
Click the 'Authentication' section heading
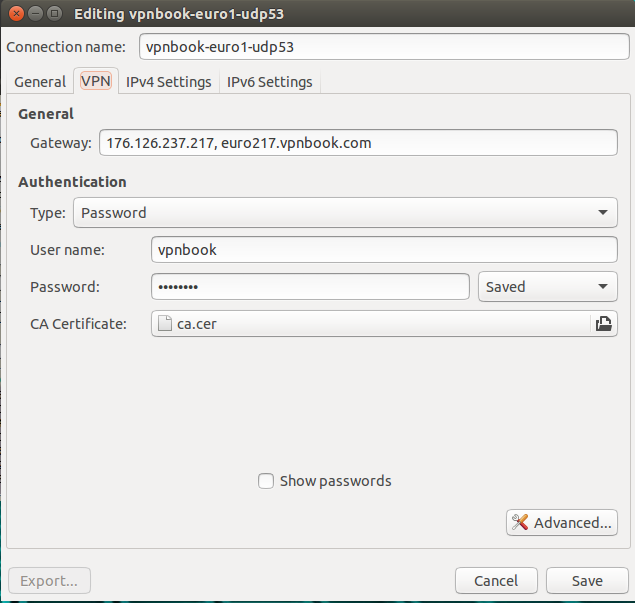click(x=72, y=182)
